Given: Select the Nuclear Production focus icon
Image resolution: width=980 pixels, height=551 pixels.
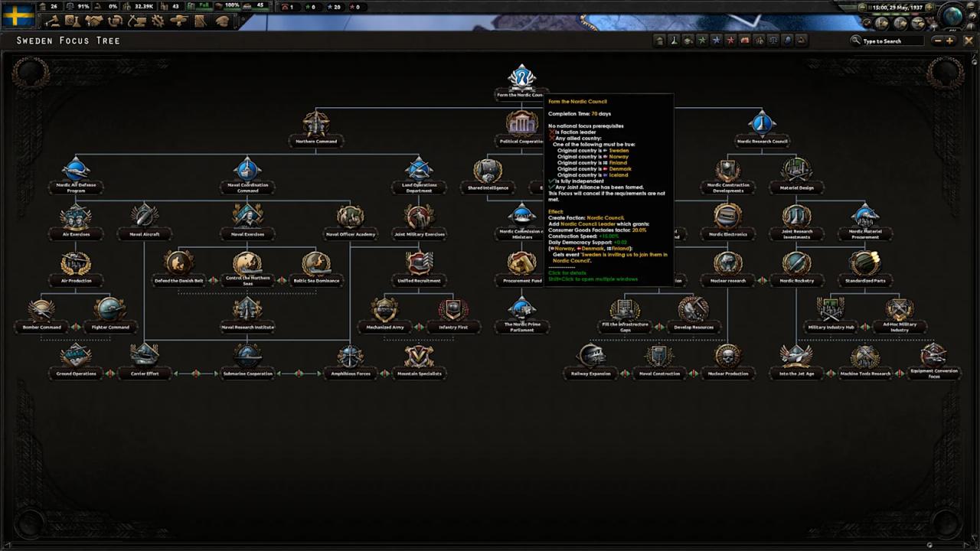Looking at the screenshot, I should 728,356.
